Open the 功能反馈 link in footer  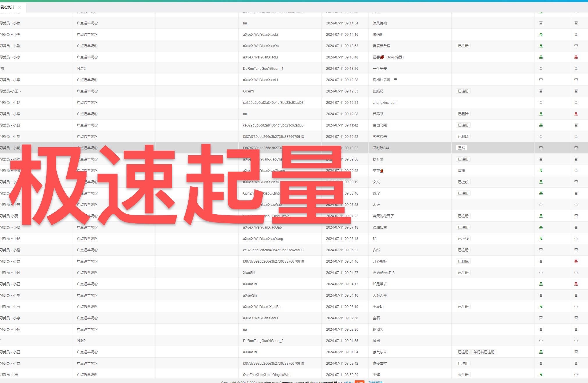click(x=375, y=382)
